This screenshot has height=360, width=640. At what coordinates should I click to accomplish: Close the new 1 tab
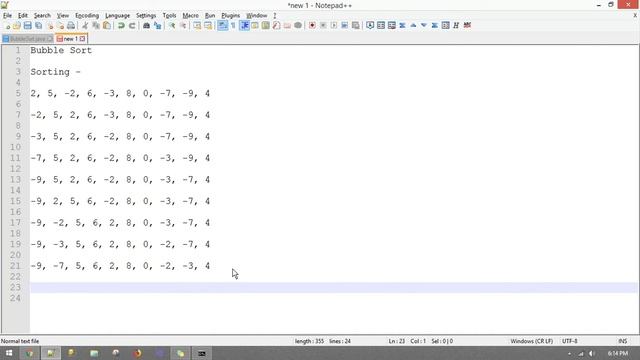pyautogui.click(x=82, y=39)
